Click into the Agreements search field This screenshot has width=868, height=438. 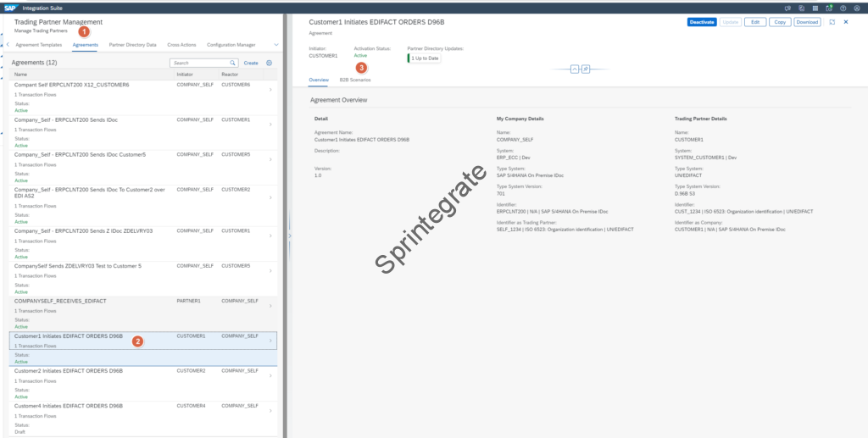tap(198, 63)
